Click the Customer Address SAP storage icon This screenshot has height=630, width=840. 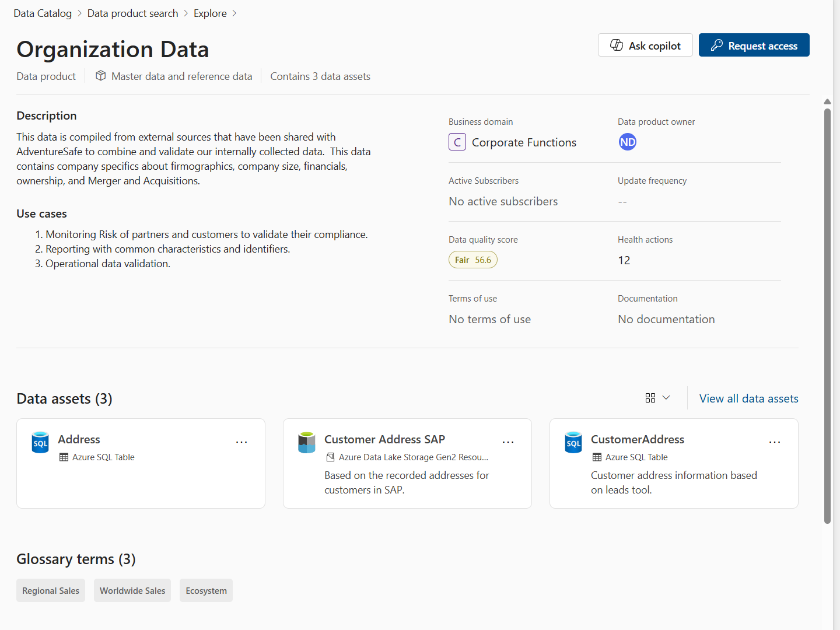point(307,443)
